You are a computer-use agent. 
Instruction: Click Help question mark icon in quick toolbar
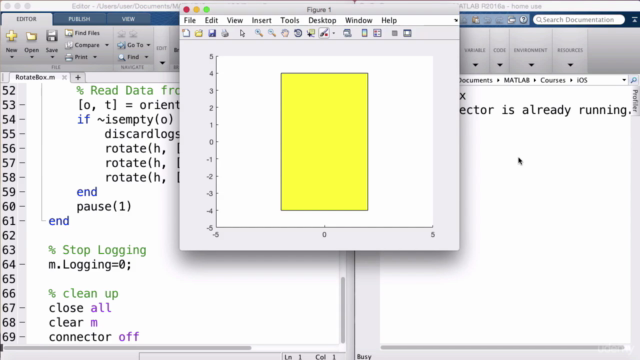pos(524,20)
